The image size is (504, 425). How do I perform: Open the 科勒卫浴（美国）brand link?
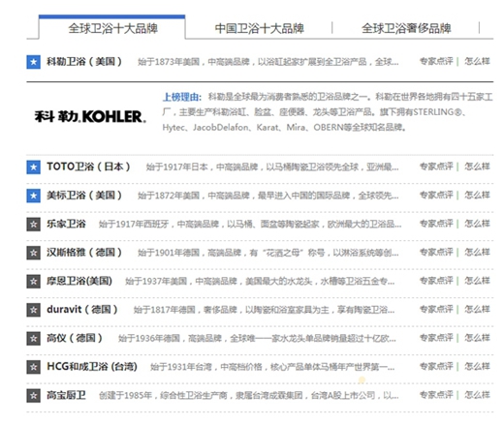click(84, 61)
